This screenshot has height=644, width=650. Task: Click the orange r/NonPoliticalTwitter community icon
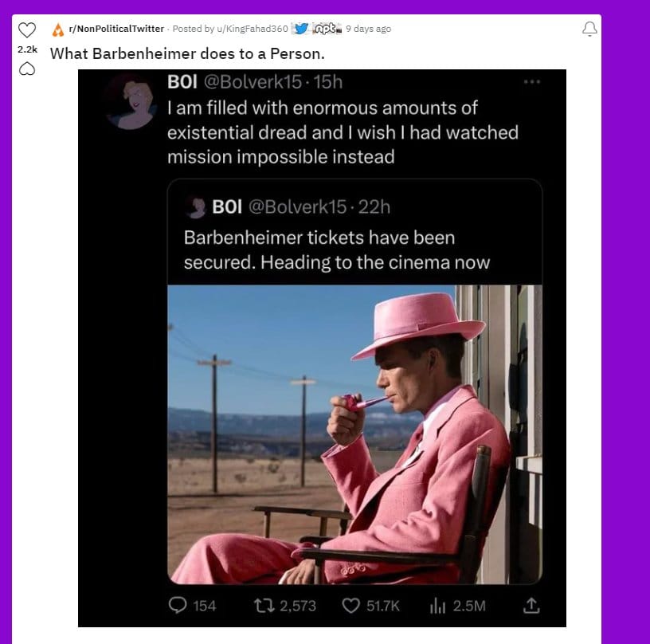point(58,29)
